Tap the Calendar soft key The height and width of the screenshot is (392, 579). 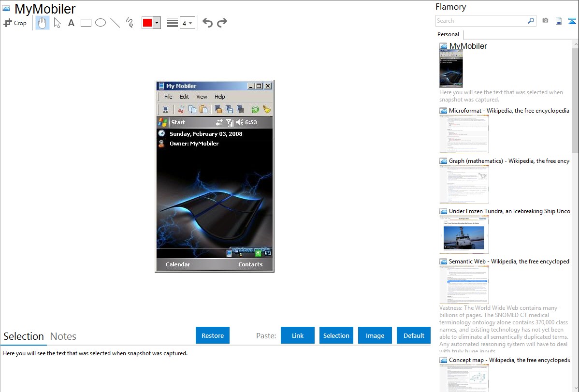[178, 264]
